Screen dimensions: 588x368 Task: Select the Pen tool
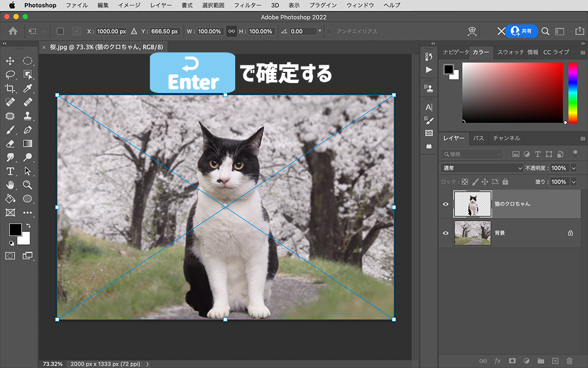(28, 130)
